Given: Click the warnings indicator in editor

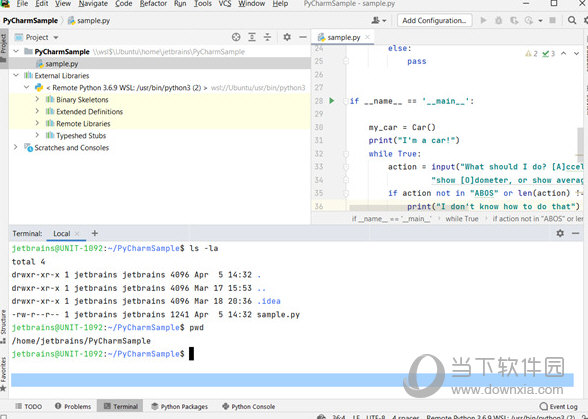Looking at the screenshot, I should [531, 54].
